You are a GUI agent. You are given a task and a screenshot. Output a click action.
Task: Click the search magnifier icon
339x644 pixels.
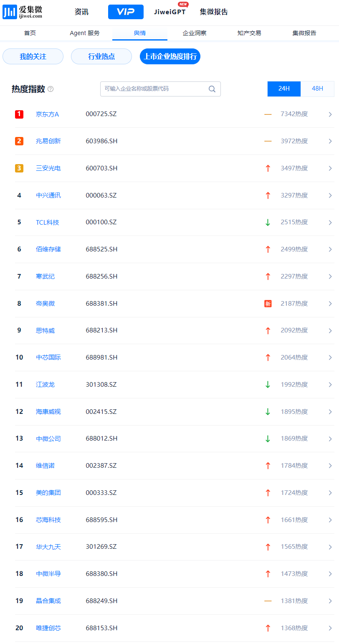(212, 89)
